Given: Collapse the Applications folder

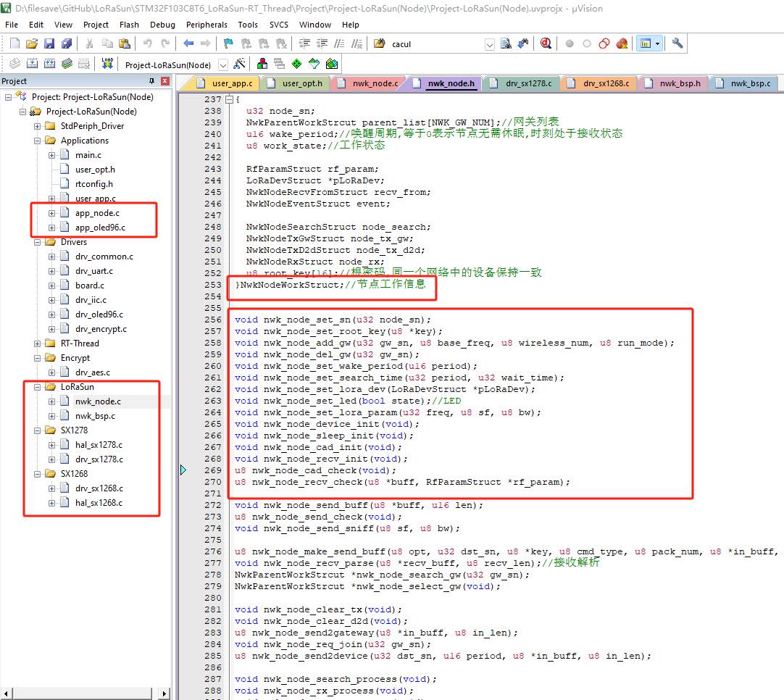Looking at the screenshot, I should click(37, 141).
